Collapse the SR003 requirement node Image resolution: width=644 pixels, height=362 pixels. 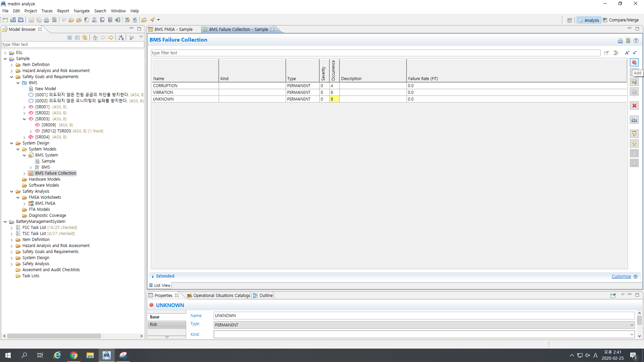[x=24, y=119]
